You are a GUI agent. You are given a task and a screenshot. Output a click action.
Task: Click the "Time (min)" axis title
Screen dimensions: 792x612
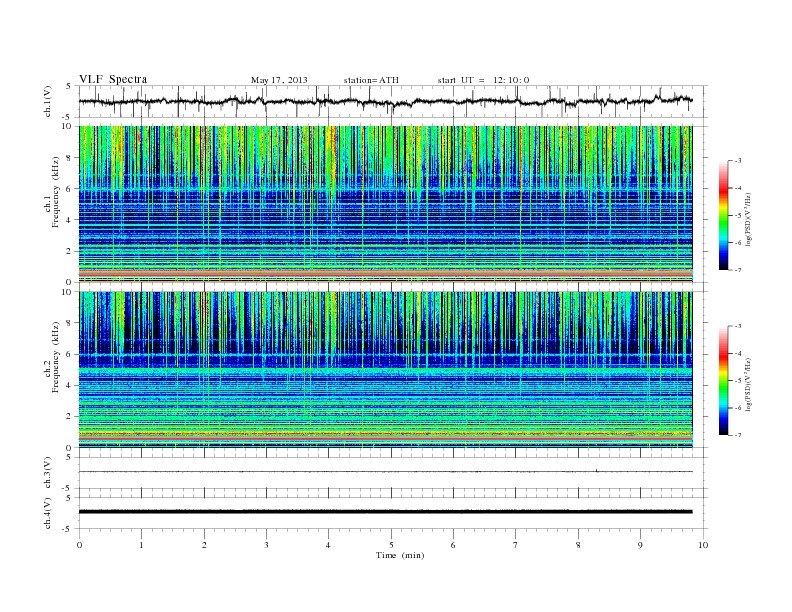click(400, 555)
